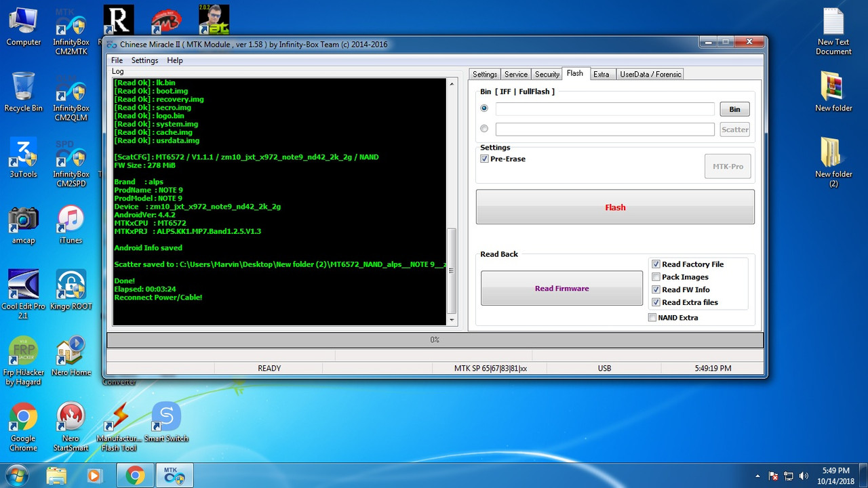Show hidden system tray icons
868x488 pixels.
(x=757, y=476)
